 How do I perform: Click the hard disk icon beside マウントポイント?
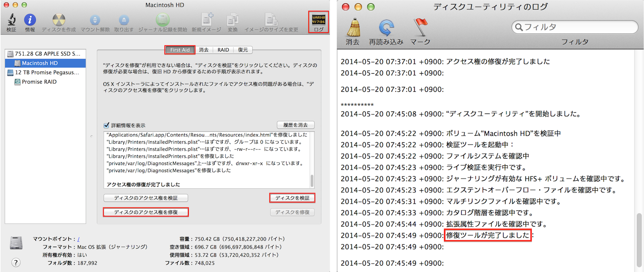pos(16,243)
